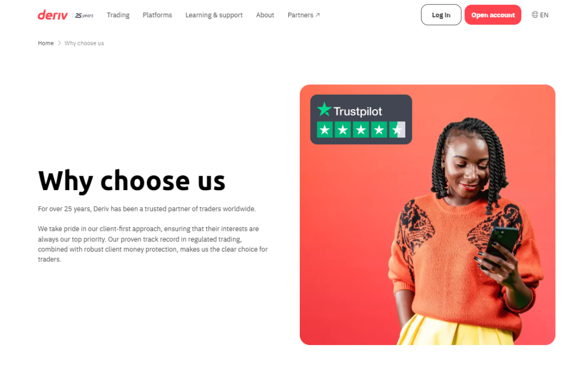Click the Open account button
This screenshot has height=375, width=588.
click(493, 15)
